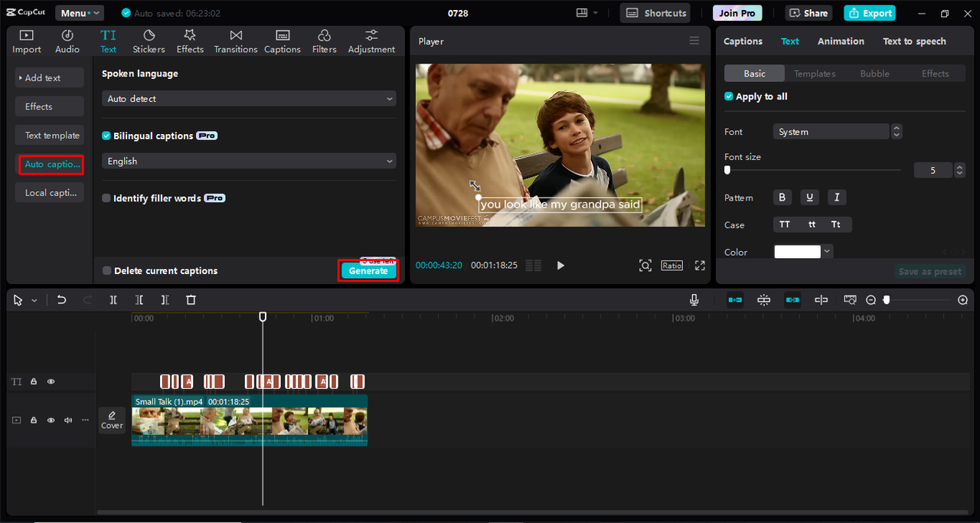Start voiceover recording with microphone icon

pos(694,300)
